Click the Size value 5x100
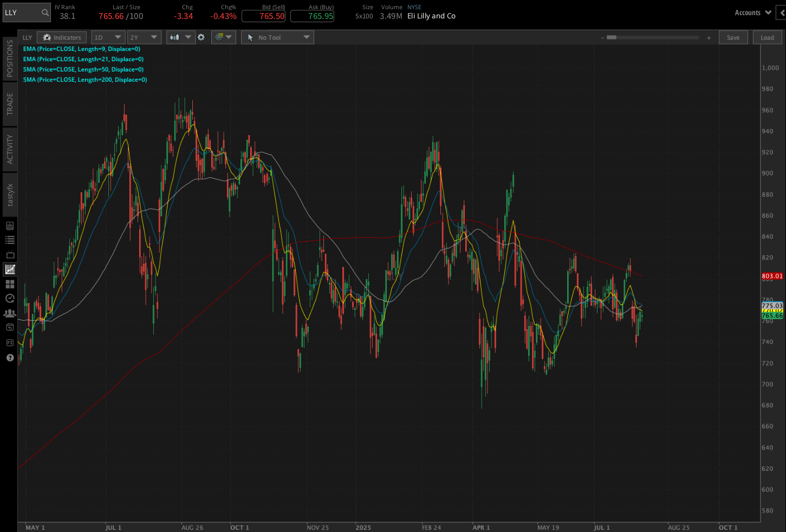 click(x=364, y=16)
